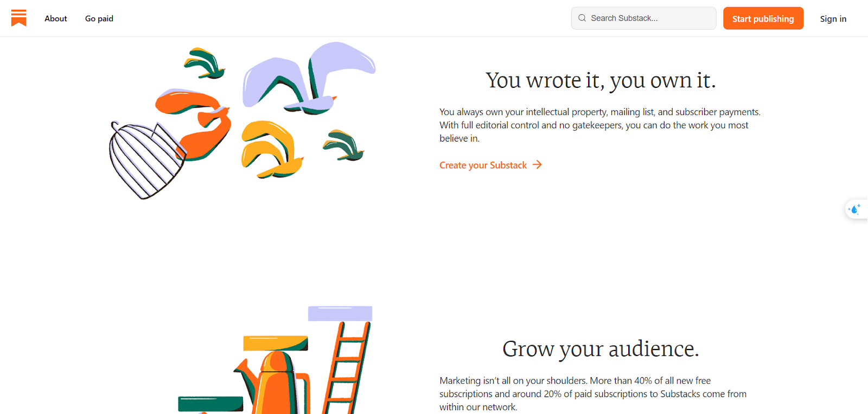
Task: Click the birdcage and birds illustration
Action: point(242,120)
